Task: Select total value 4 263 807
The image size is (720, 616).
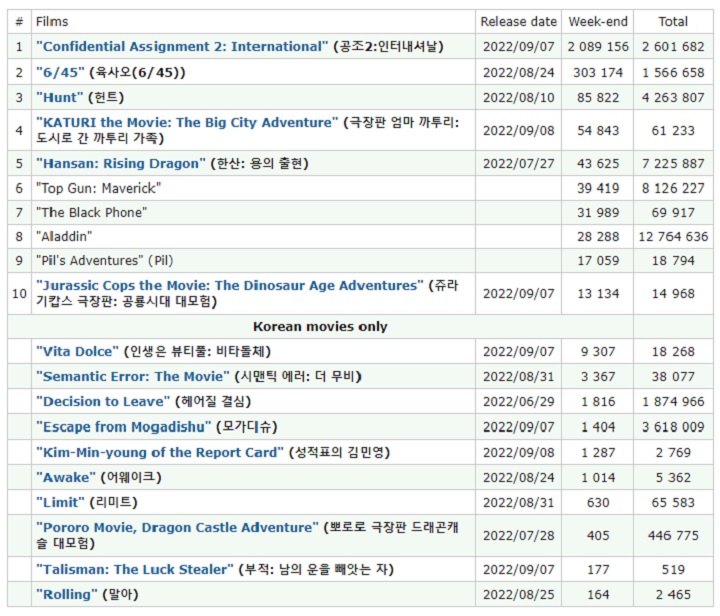Action: click(673, 97)
